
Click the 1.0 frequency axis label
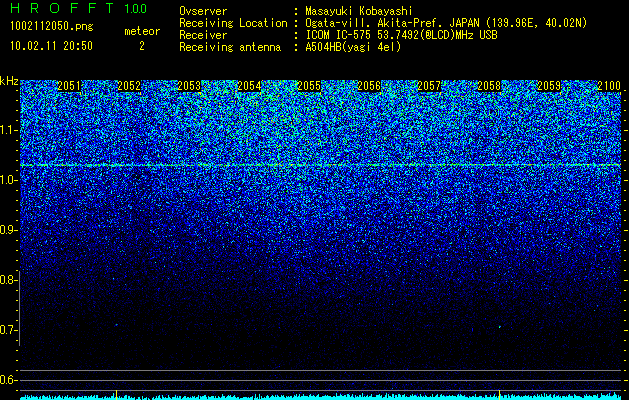[9, 180]
